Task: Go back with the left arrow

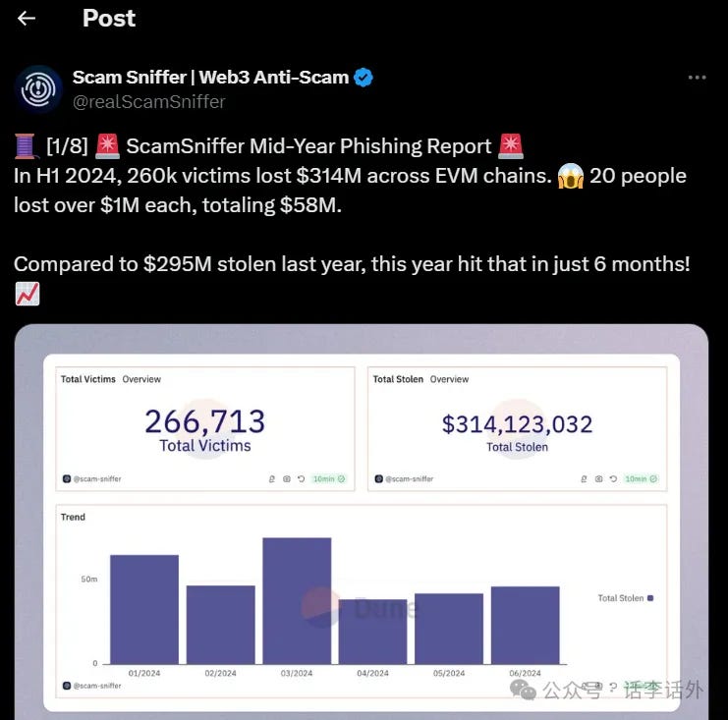Action: [x=27, y=19]
